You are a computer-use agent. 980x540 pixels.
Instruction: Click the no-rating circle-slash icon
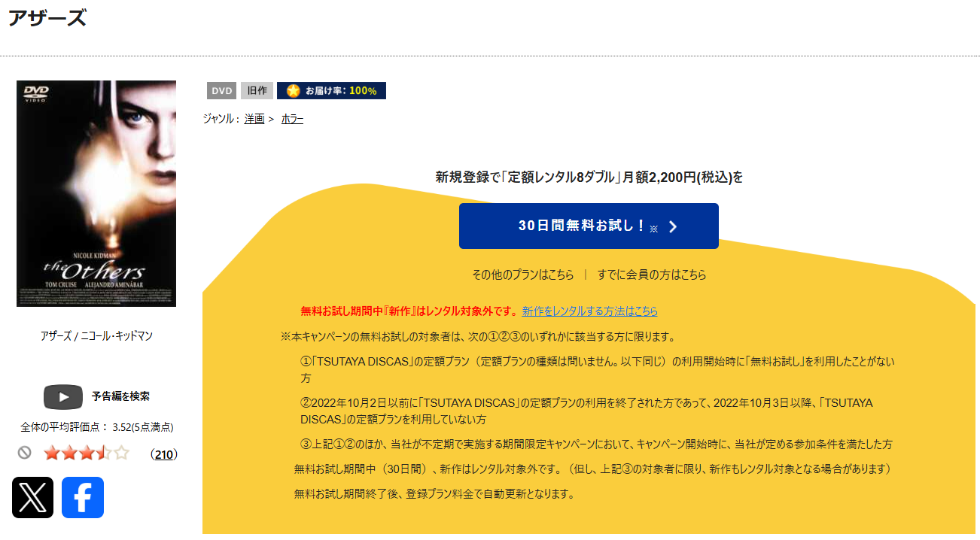point(24,453)
